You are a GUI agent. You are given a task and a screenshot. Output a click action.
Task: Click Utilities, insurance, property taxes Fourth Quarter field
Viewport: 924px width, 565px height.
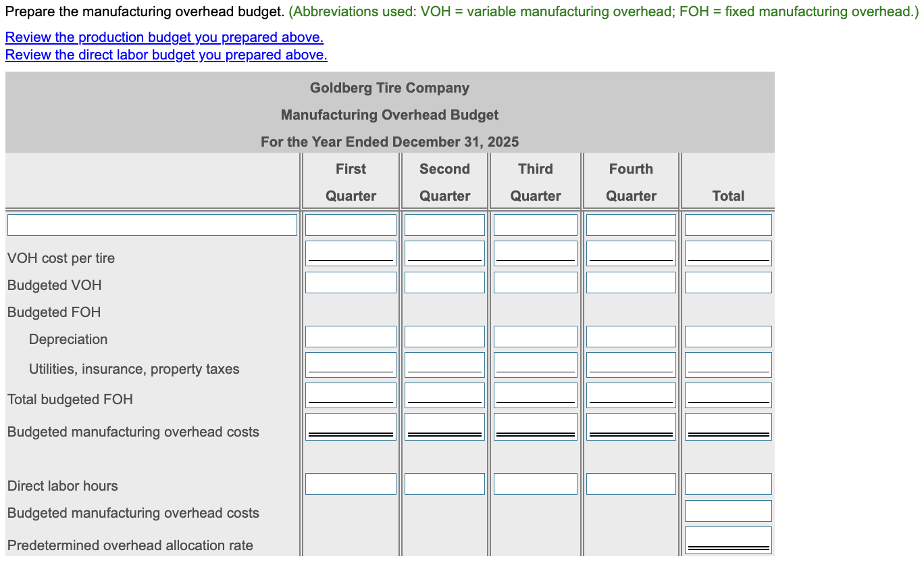[631, 364]
